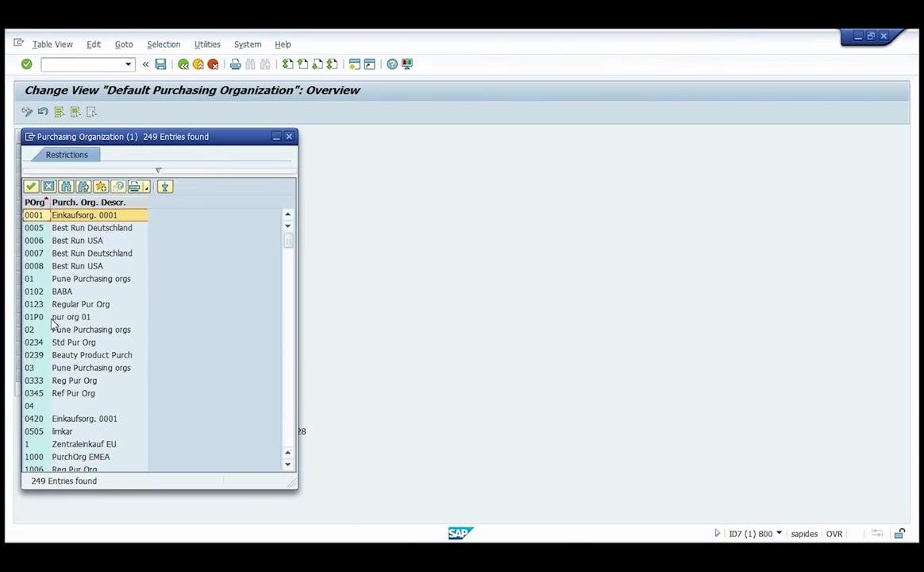Screen dimensions: 924x572
Task: Click the popup Find Next binoculars icon
Action: tap(83, 187)
